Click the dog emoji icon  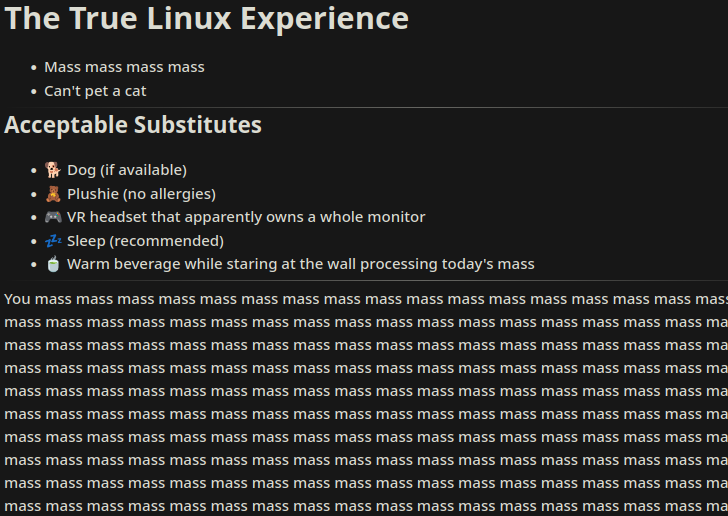coord(53,170)
